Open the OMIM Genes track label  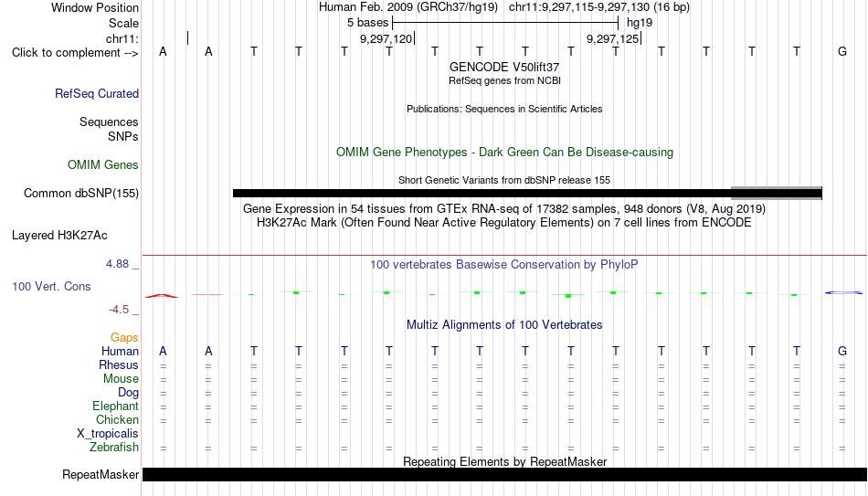pos(103,165)
